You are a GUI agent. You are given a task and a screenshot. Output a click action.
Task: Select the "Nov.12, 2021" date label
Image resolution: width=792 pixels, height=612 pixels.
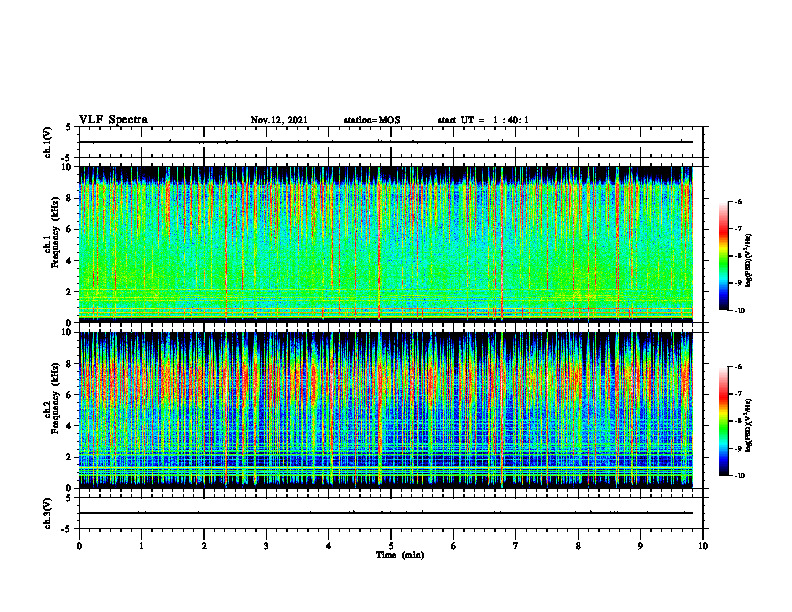tap(279, 120)
